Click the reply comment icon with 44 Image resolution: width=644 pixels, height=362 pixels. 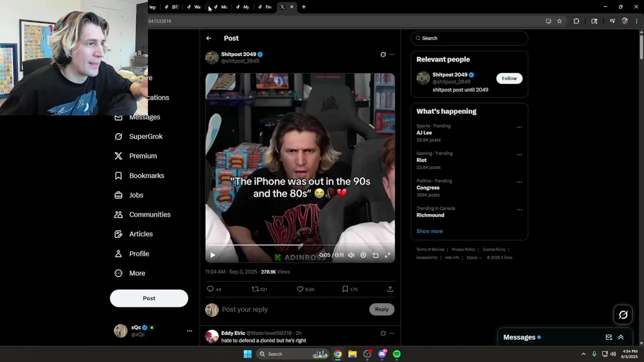coord(214,289)
